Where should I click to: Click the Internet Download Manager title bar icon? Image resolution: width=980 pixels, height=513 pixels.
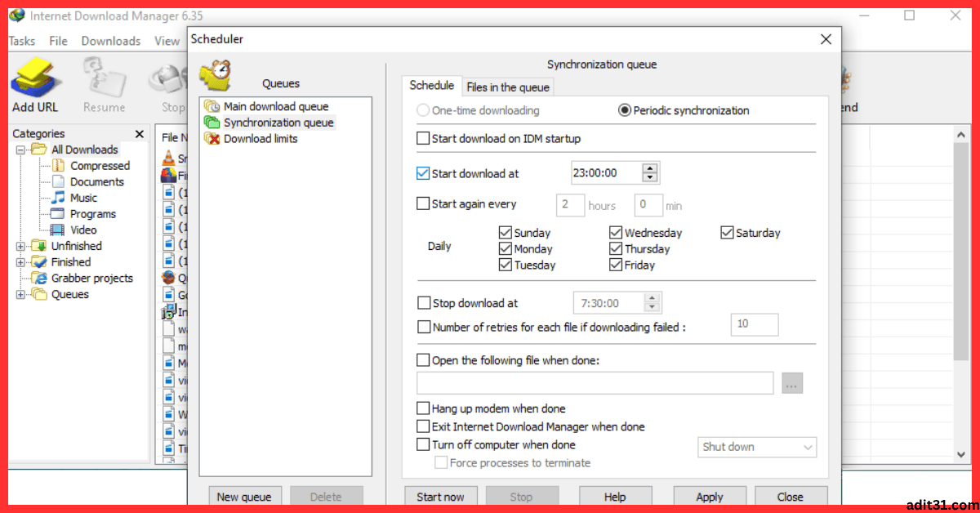click(x=16, y=16)
